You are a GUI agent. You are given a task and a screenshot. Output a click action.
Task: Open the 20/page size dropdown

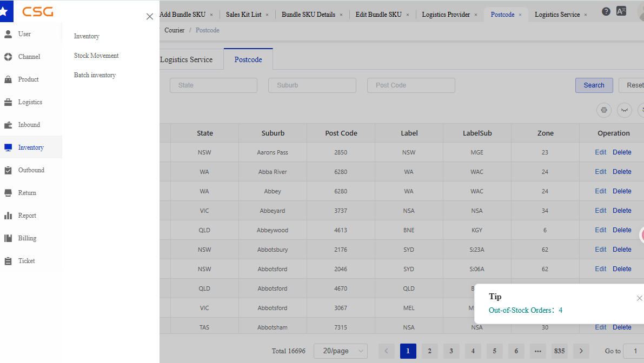point(341,351)
